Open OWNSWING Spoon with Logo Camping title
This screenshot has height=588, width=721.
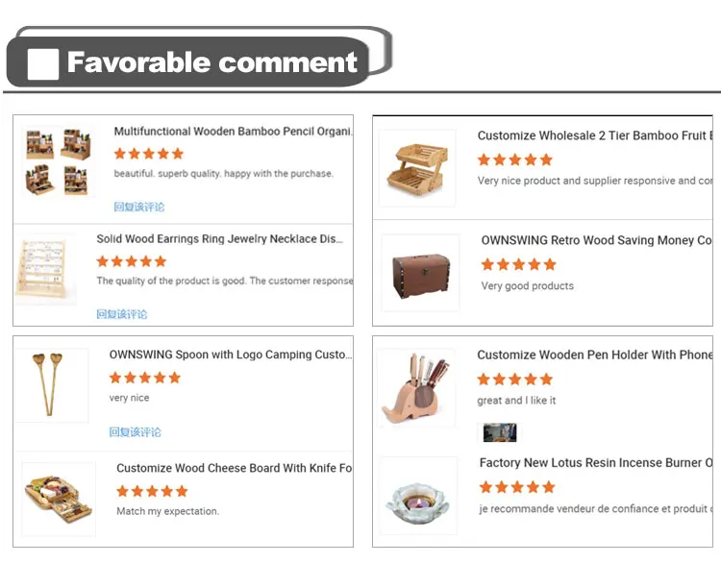tap(231, 355)
